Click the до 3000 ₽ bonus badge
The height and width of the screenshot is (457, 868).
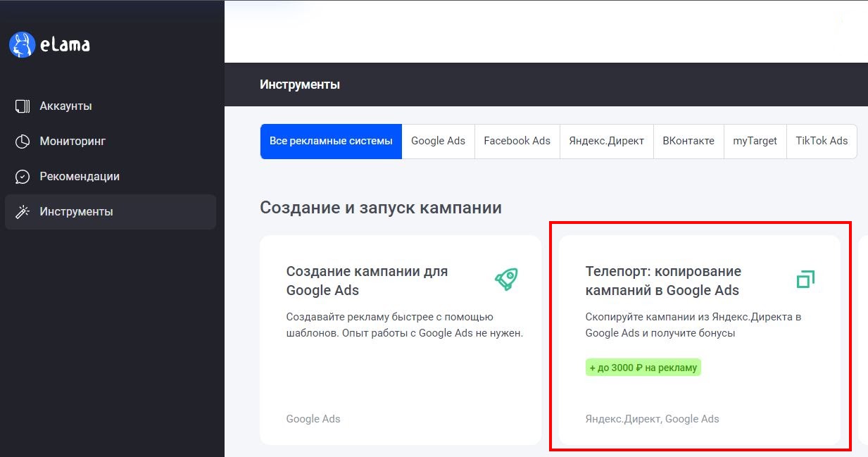[643, 367]
